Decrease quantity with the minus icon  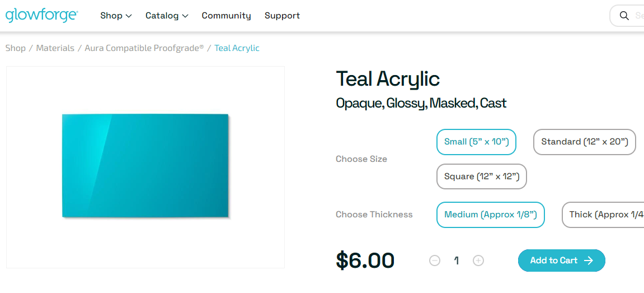[x=435, y=261]
